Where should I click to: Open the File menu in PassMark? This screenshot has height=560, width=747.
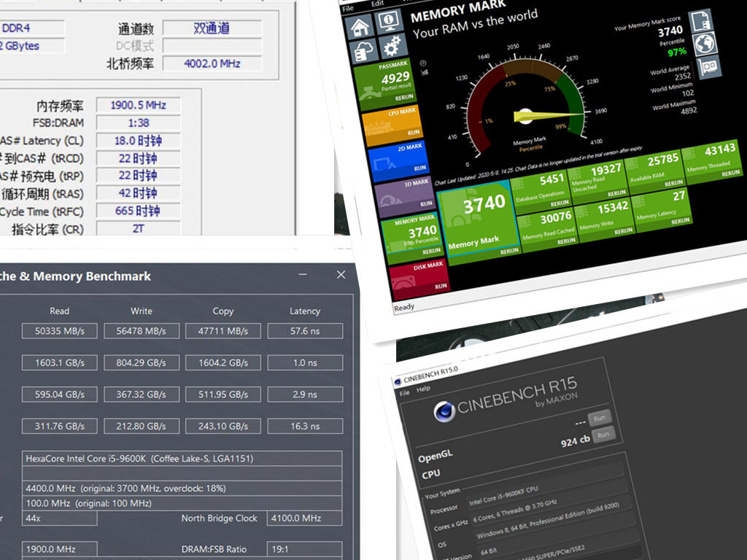point(348,9)
